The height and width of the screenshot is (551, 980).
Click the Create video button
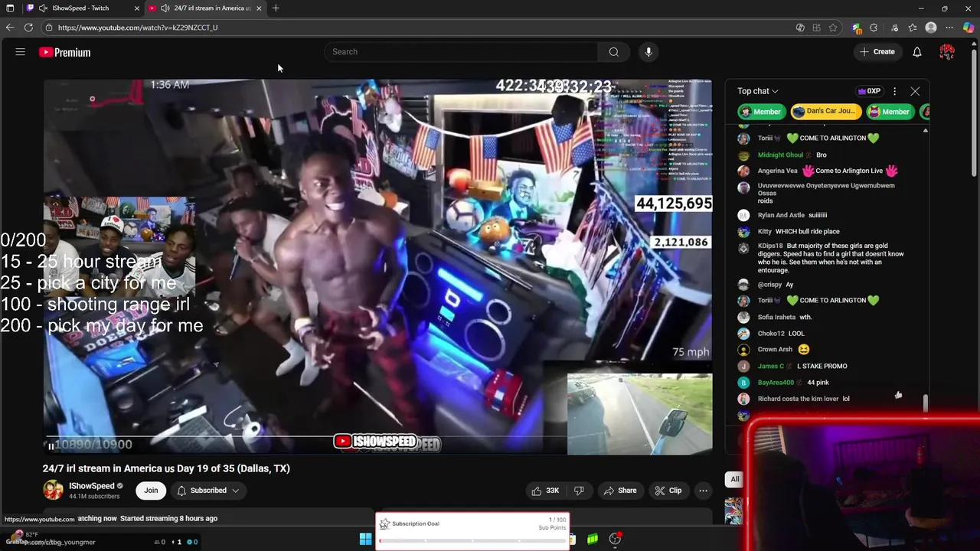coord(877,52)
